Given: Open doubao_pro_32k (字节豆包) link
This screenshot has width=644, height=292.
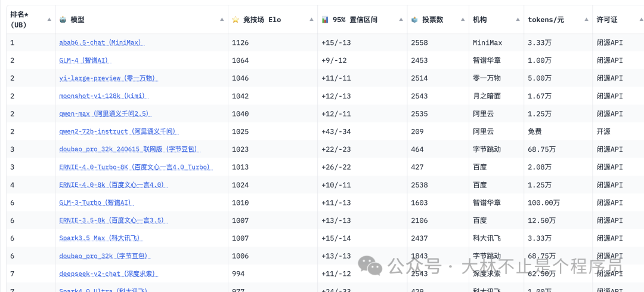Looking at the screenshot, I should coord(105,256).
